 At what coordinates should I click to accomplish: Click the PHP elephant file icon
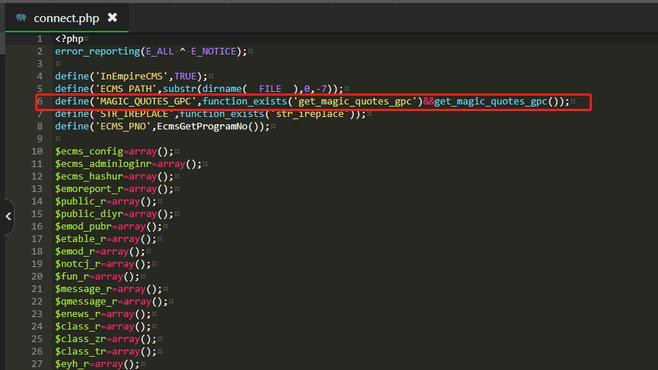point(21,18)
